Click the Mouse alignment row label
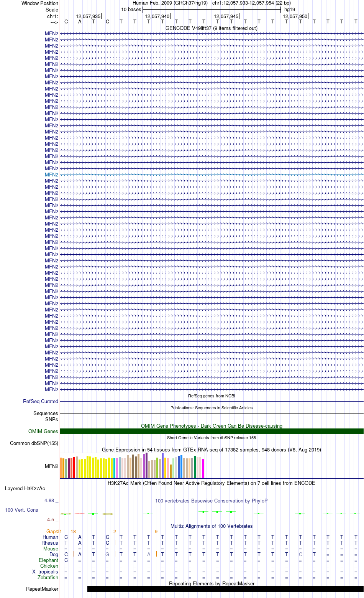Screen dimensions: 364x598 pyautogui.click(x=51, y=549)
